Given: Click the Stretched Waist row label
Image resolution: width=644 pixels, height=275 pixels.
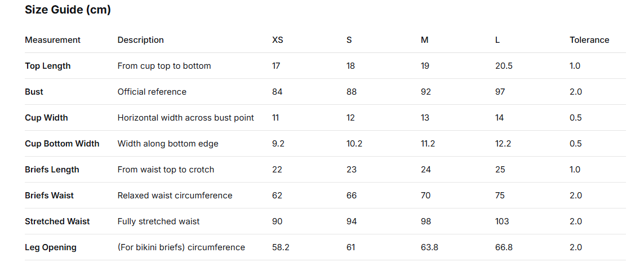Looking at the screenshot, I should tap(57, 221).
